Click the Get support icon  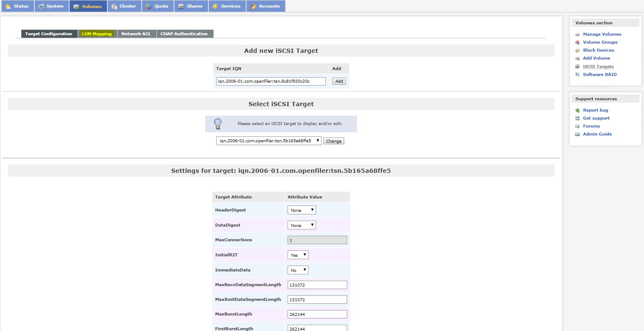click(577, 118)
